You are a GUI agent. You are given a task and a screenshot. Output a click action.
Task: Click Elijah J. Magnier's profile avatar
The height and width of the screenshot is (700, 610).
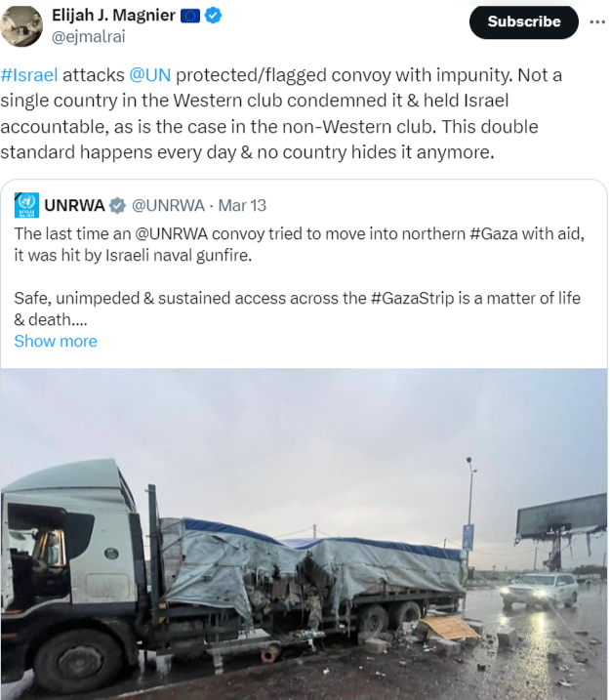pos(21,24)
